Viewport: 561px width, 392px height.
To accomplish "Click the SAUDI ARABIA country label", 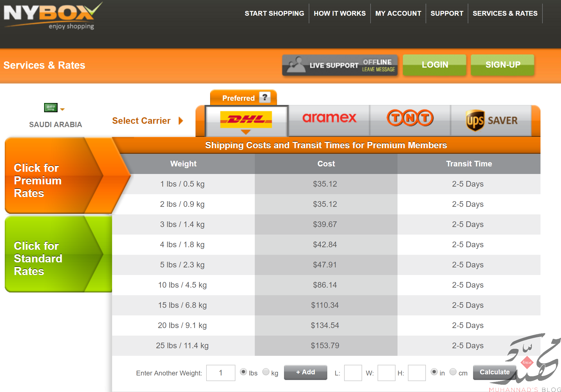I will coord(56,124).
